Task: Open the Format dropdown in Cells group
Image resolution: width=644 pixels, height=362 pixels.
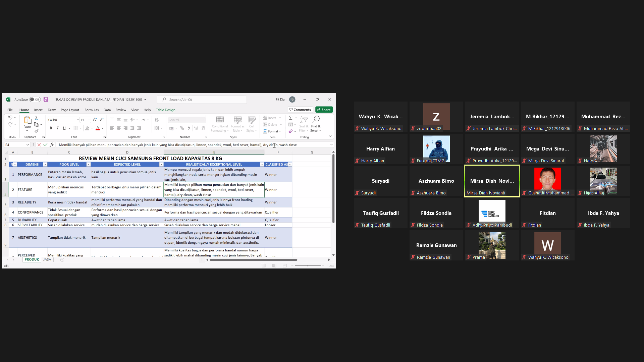Action: coord(272,131)
